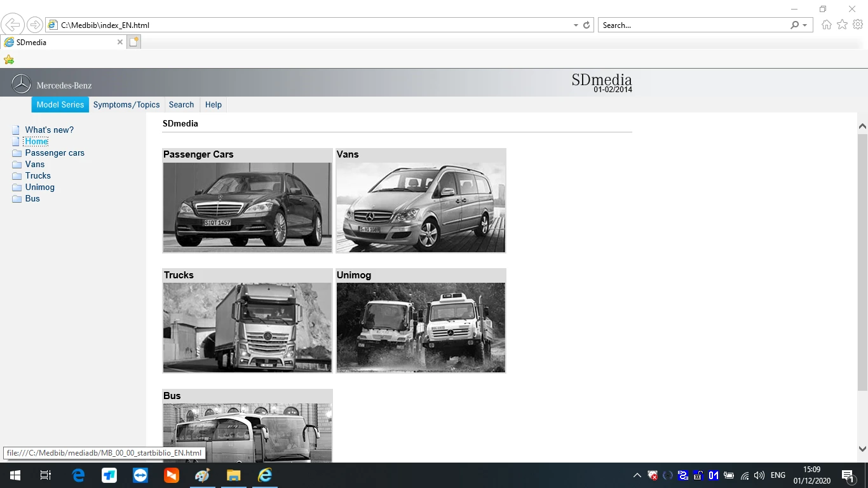The height and width of the screenshot is (488, 868).
Task: Click the Refresh icon in address bar
Action: 587,25
